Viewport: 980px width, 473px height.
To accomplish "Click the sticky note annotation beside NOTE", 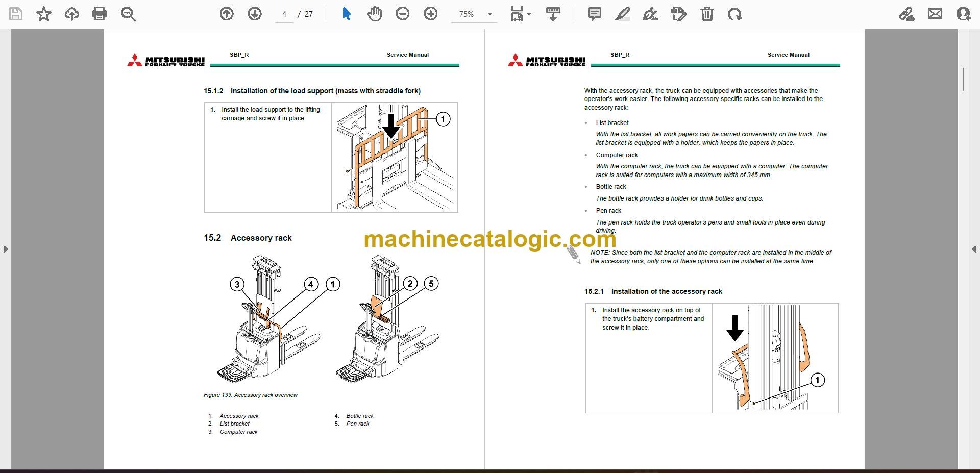I will pos(574,255).
